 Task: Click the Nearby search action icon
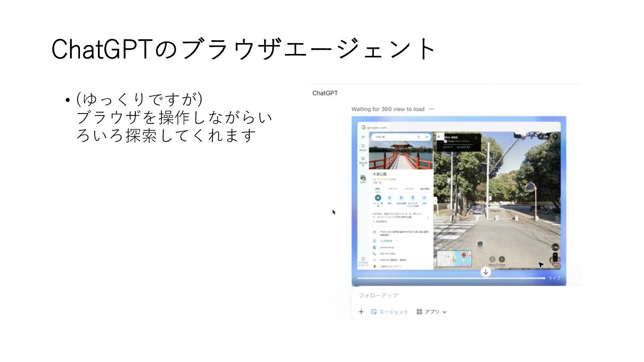click(x=401, y=198)
